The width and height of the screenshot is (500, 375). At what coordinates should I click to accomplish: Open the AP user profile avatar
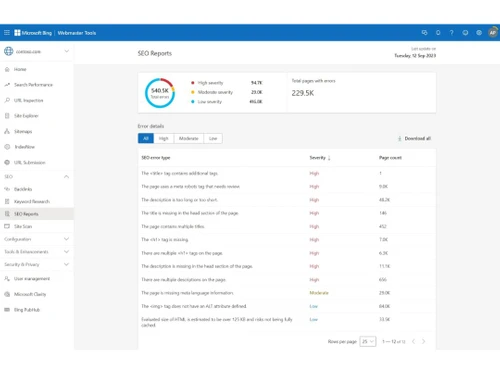coord(493,33)
